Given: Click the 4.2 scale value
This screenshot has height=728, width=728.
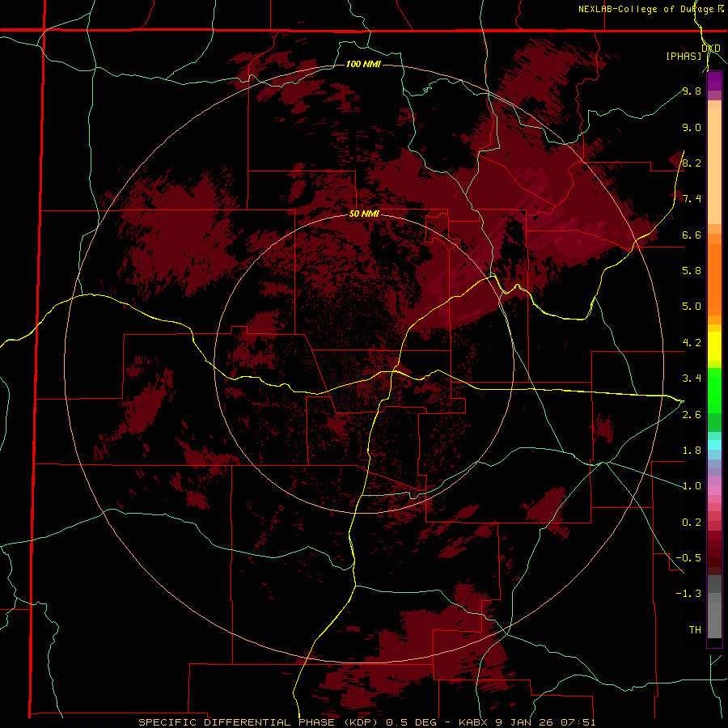Looking at the screenshot, I should (692, 343).
